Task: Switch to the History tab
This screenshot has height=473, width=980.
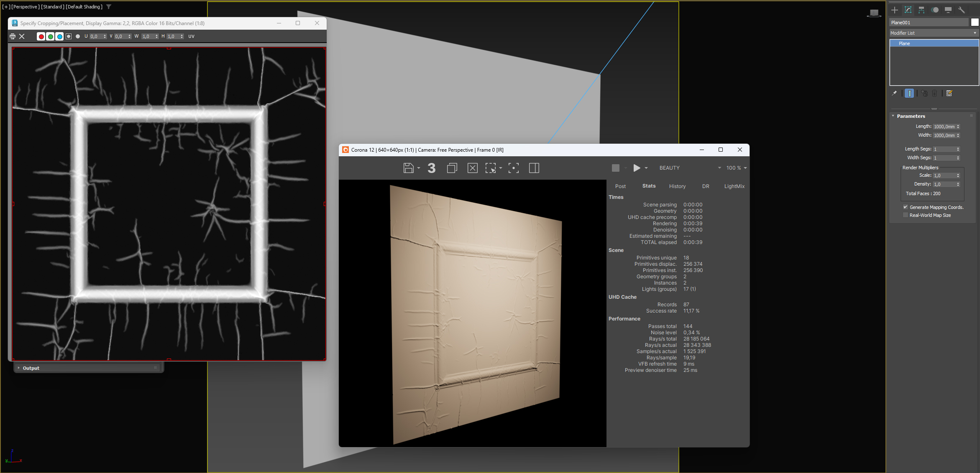Action: 677,186
